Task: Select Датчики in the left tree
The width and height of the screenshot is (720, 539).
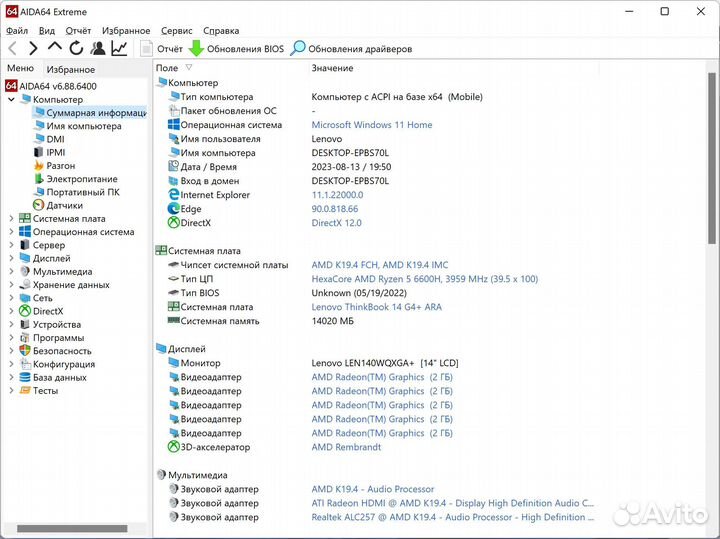Action: [64, 205]
